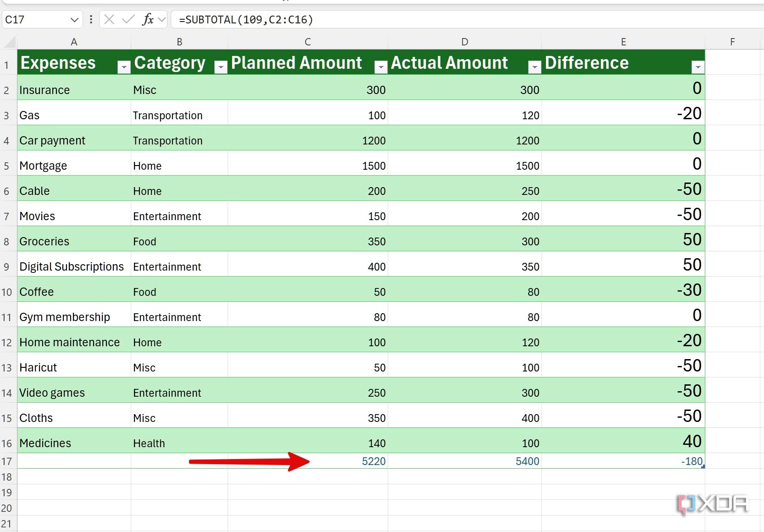Select column E header
This screenshot has width=764, height=532.
click(623, 41)
